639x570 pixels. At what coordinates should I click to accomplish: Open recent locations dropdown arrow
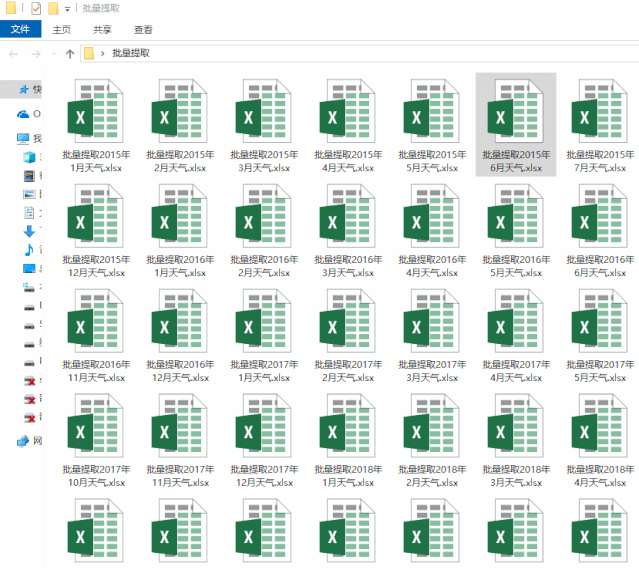54,54
